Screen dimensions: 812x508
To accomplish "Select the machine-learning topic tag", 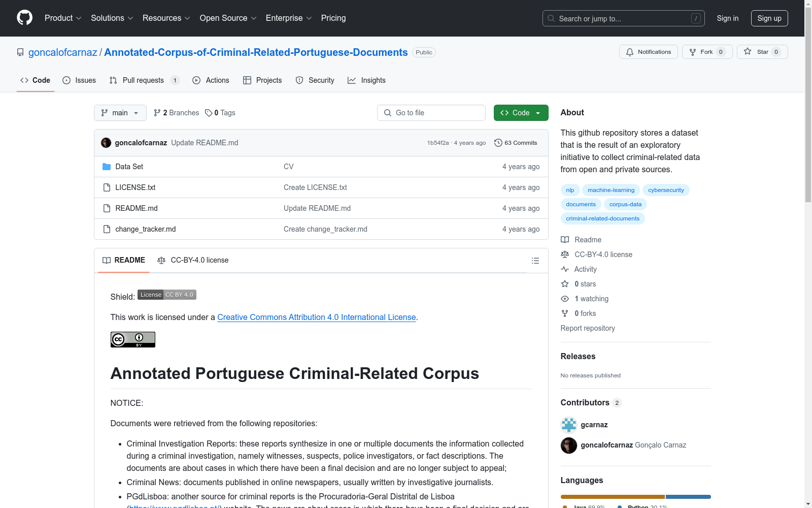I will (x=611, y=190).
